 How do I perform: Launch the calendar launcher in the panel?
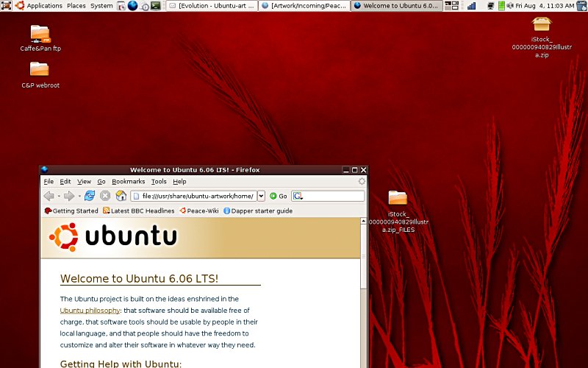tap(121, 6)
